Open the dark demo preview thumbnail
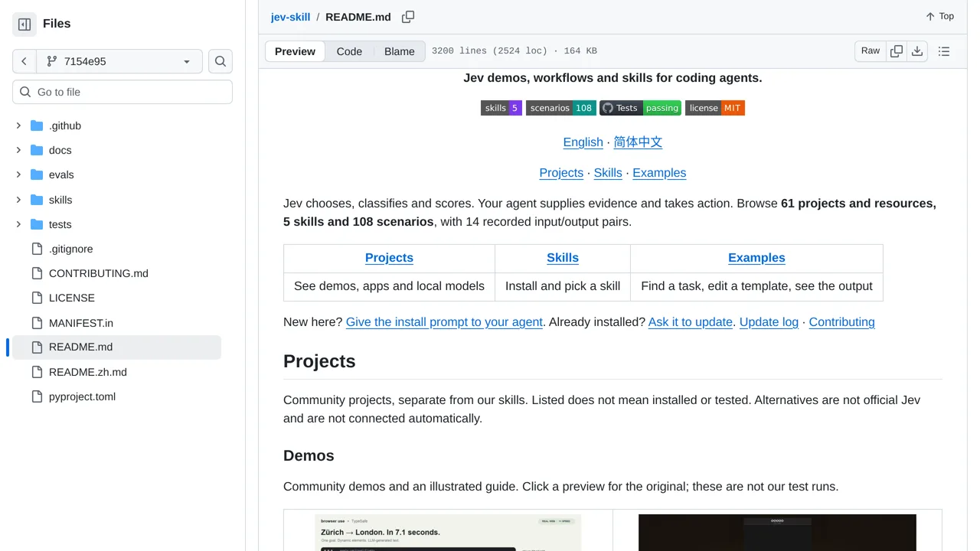980x551 pixels. [777, 533]
